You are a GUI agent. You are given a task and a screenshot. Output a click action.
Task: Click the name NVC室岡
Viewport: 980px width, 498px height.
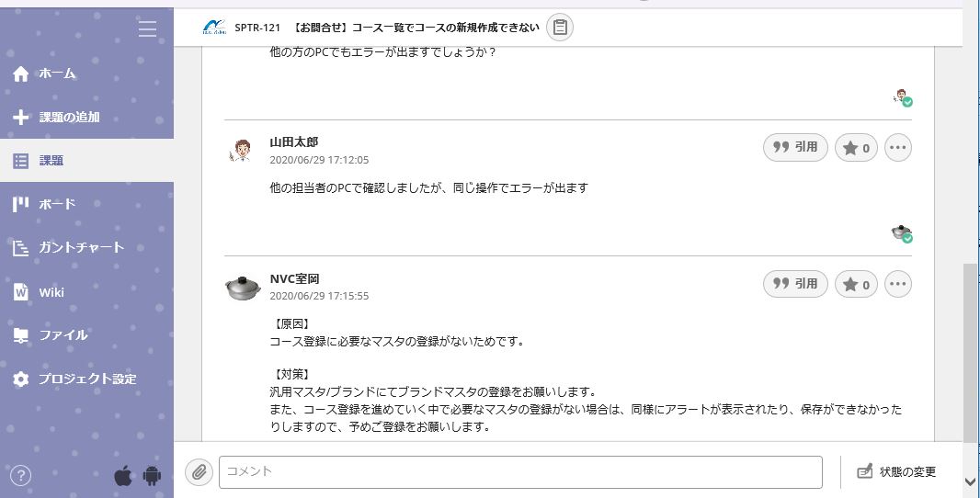tap(294, 278)
